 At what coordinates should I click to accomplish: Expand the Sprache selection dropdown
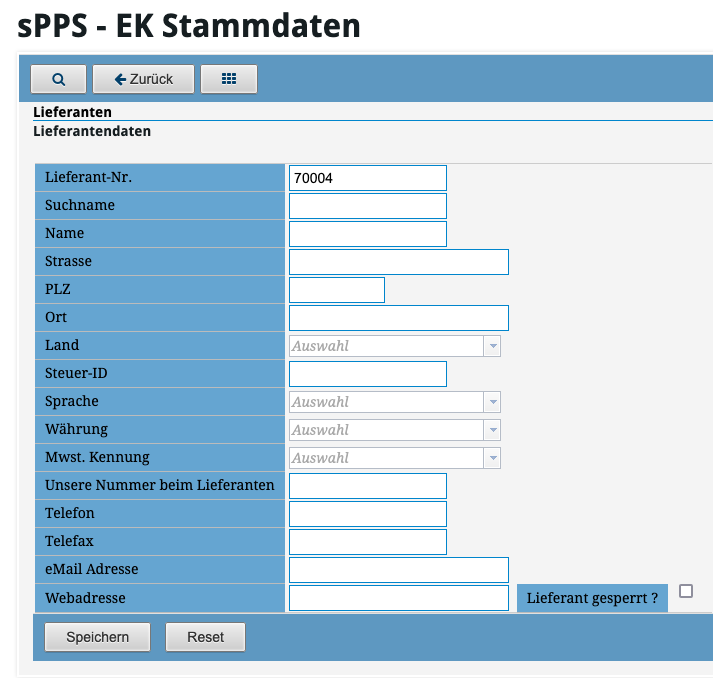(394, 402)
